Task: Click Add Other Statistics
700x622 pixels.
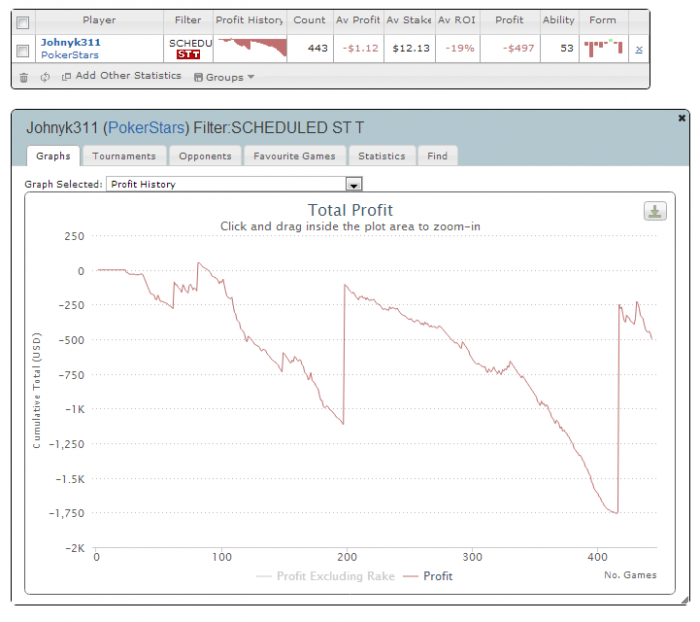Action: pyautogui.click(x=122, y=76)
